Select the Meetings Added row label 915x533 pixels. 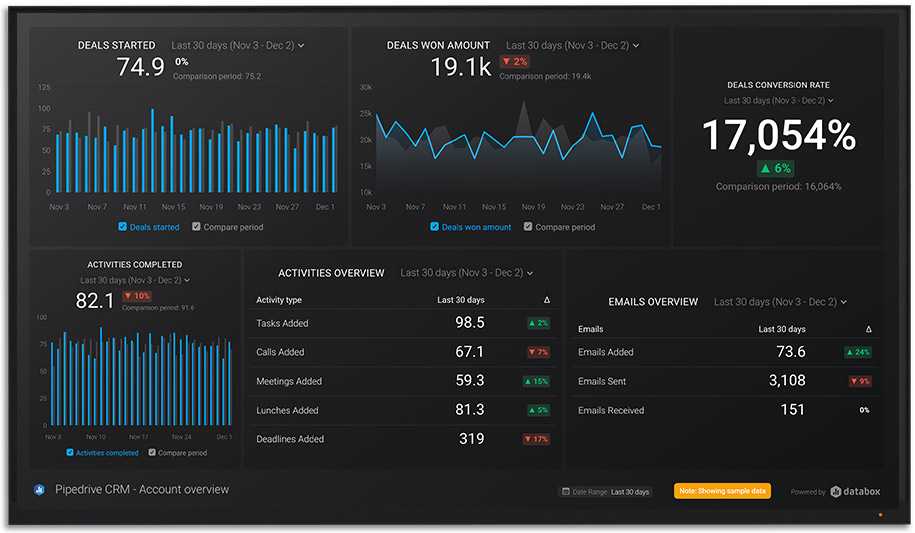pos(289,382)
